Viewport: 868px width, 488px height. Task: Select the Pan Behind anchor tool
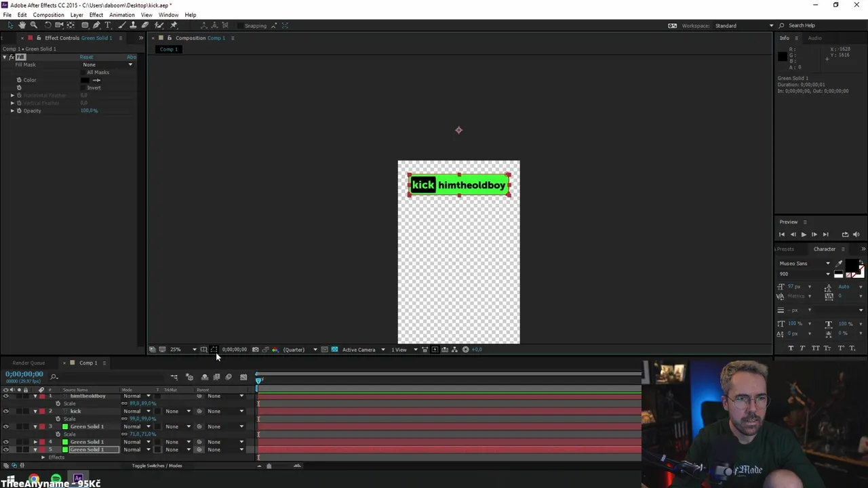(71, 25)
